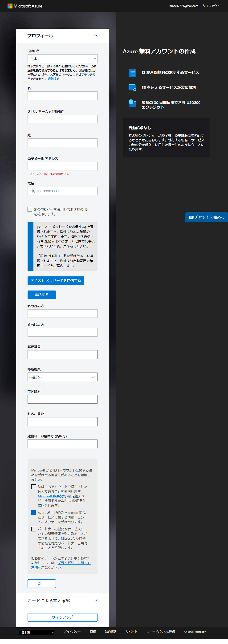Click サインアウト in the header
This screenshot has height=644, width=228.
tap(211, 6)
